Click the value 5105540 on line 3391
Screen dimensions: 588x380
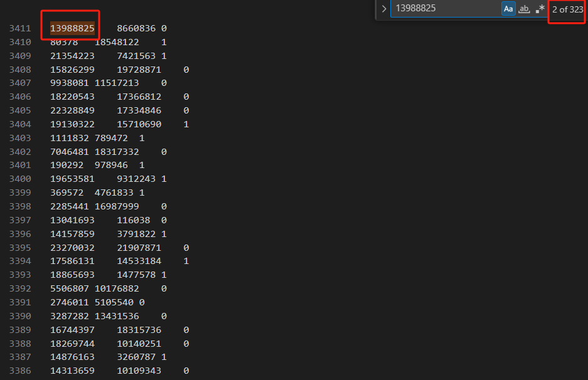click(x=114, y=302)
